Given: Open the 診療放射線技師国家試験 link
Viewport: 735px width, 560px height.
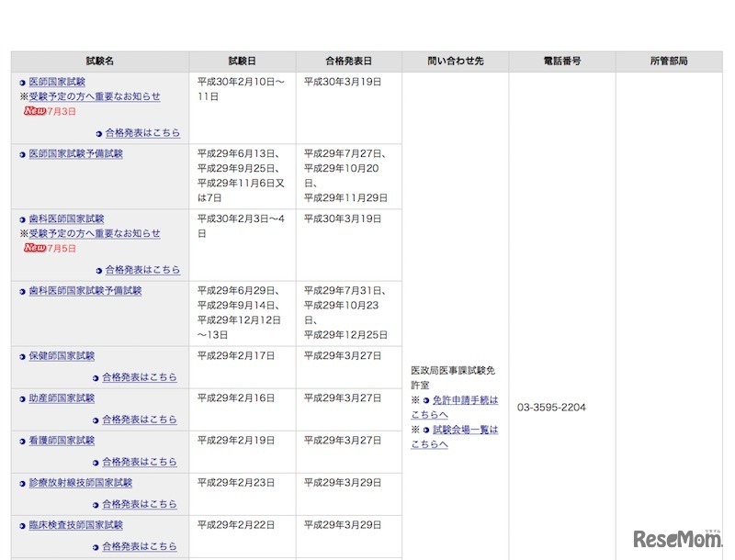Looking at the screenshot, I should 82,480.
